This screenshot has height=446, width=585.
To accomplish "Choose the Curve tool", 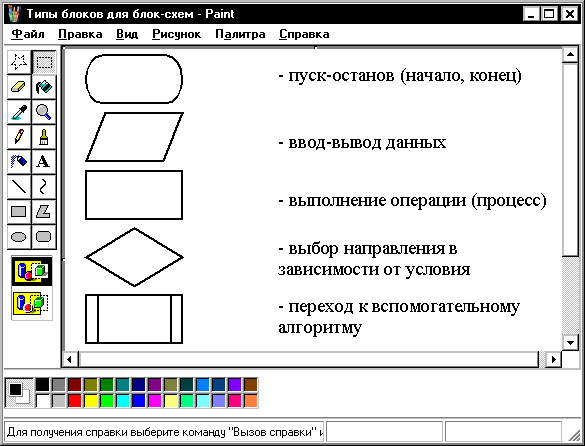I will 44,187.
